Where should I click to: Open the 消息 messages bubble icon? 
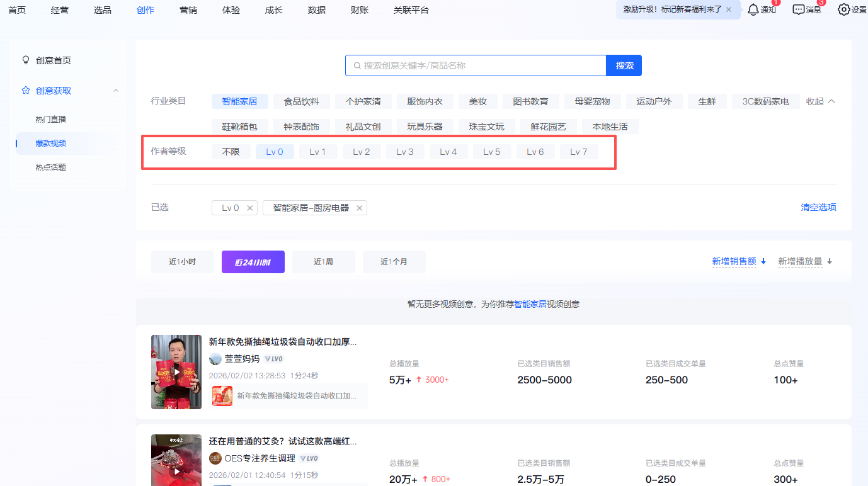(799, 10)
